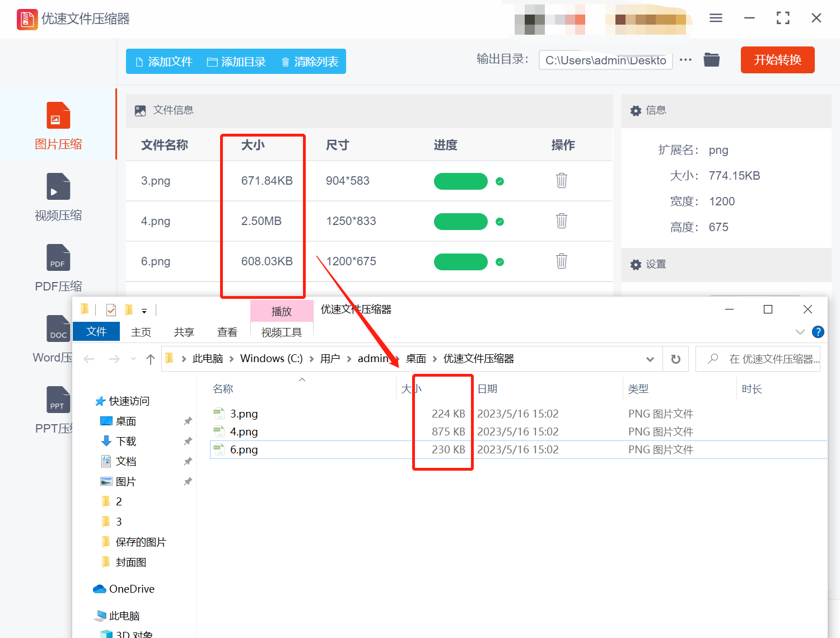Expand the chevron after 桌面 in breadcrumb
The width and height of the screenshot is (840, 638).
(435, 359)
